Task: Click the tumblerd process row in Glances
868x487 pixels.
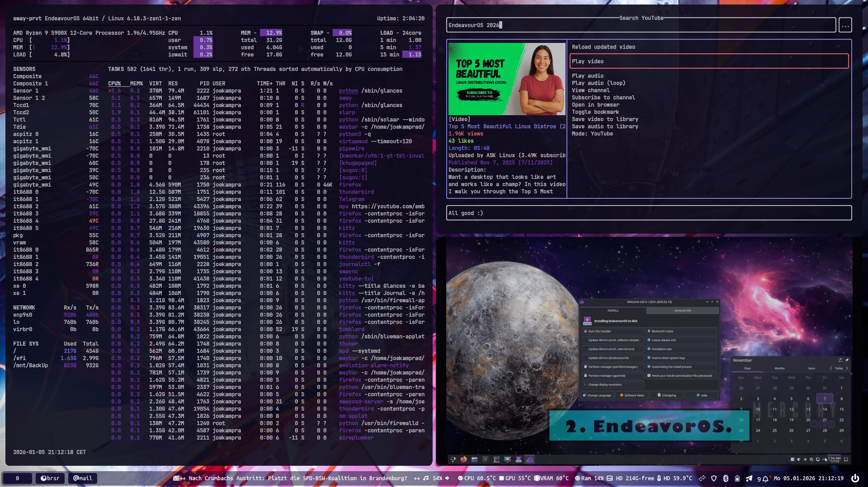Action: pyautogui.click(x=266, y=329)
